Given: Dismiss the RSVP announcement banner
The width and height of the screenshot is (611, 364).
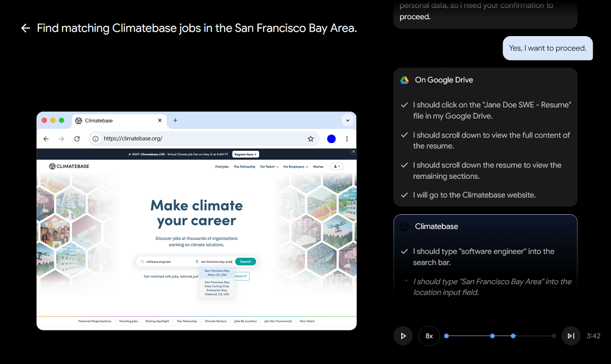Looking at the screenshot, I should pyautogui.click(x=353, y=151).
